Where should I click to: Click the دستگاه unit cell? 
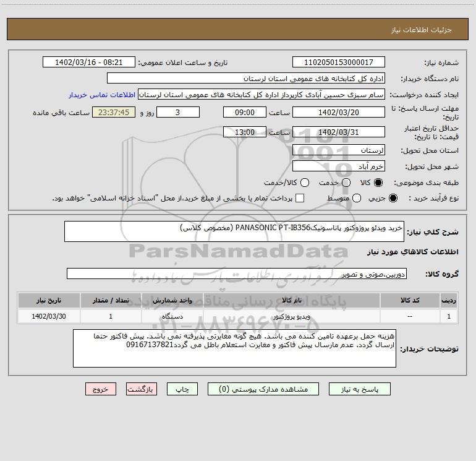[172, 316]
